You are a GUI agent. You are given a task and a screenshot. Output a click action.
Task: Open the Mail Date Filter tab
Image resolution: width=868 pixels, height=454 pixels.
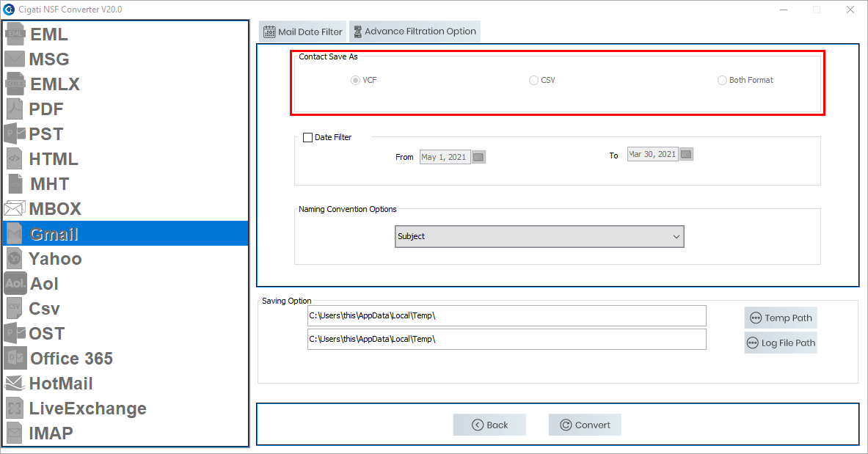click(303, 32)
